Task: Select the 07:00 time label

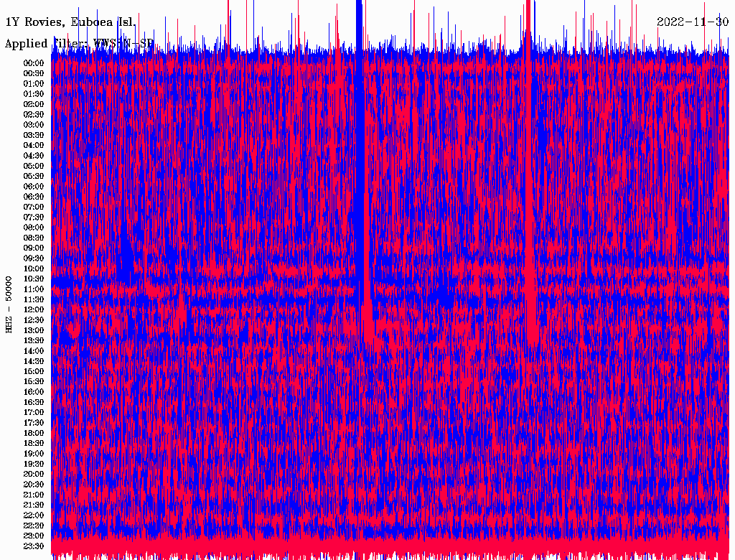Action: click(x=34, y=207)
